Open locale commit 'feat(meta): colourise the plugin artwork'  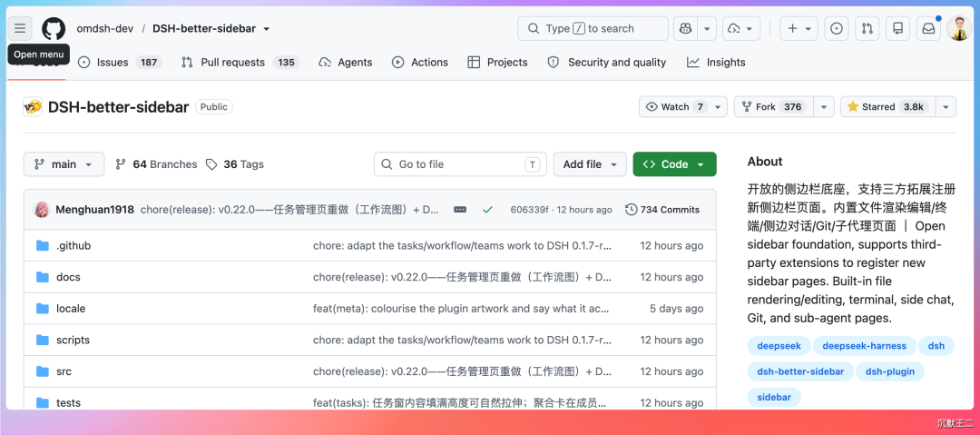(462, 309)
